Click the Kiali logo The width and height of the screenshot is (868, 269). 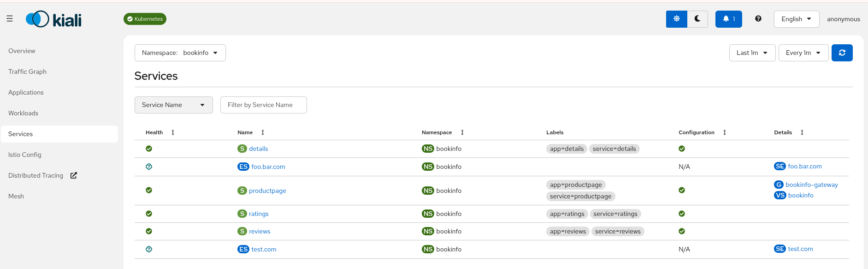coord(53,19)
